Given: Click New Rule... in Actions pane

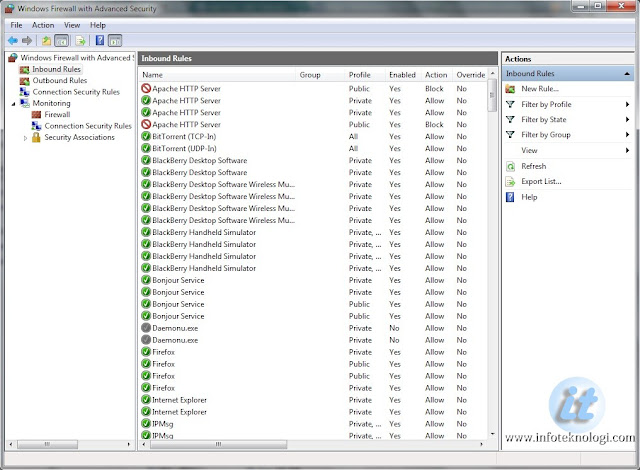Looking at the screenshot, I should click(x=540, y=89).
